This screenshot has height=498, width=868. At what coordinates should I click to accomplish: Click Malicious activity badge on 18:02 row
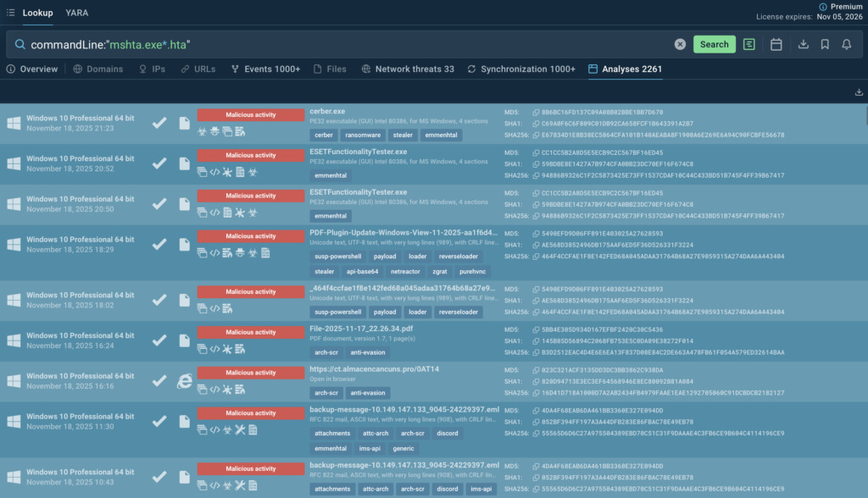pos(251,291)
